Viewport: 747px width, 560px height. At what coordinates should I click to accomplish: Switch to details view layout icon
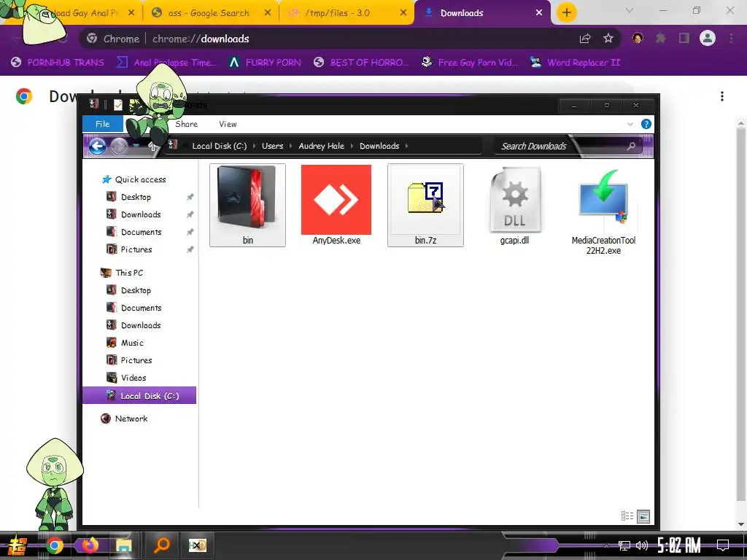(x=627, y=516)
